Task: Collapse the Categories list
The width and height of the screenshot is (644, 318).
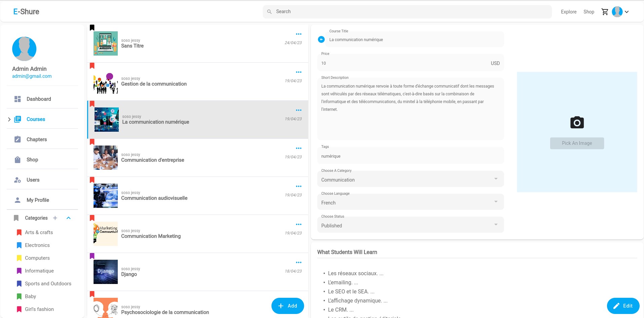Action: [69, 218]
